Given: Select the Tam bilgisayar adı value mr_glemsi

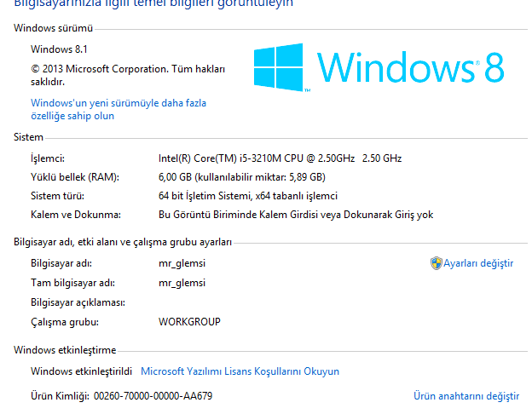Looking at the screenshot, I should (182, 283).
